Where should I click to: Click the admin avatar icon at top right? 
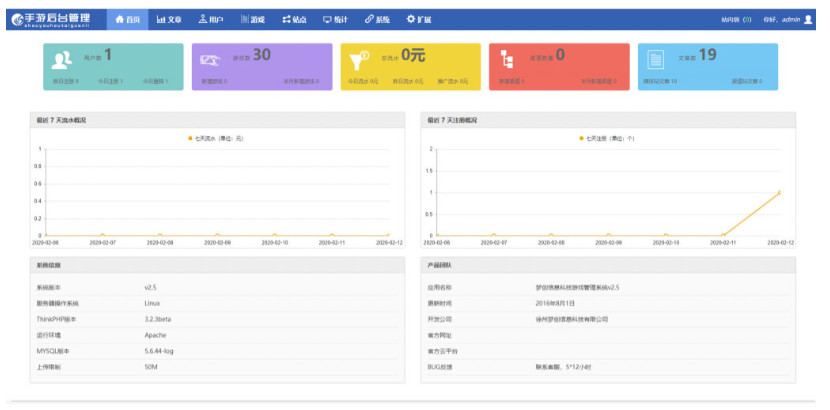[808, 19]
